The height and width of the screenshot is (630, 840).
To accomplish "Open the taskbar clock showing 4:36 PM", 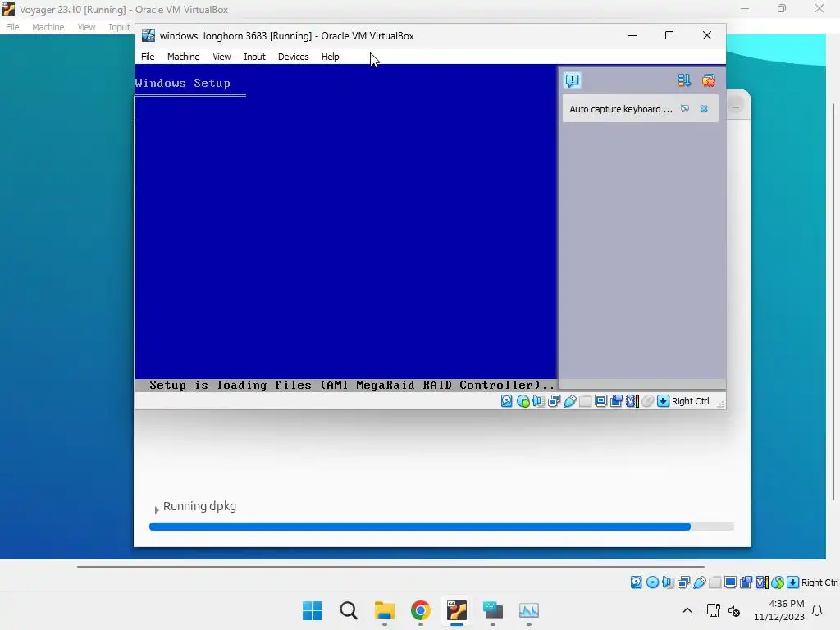I will click(779, 610).
